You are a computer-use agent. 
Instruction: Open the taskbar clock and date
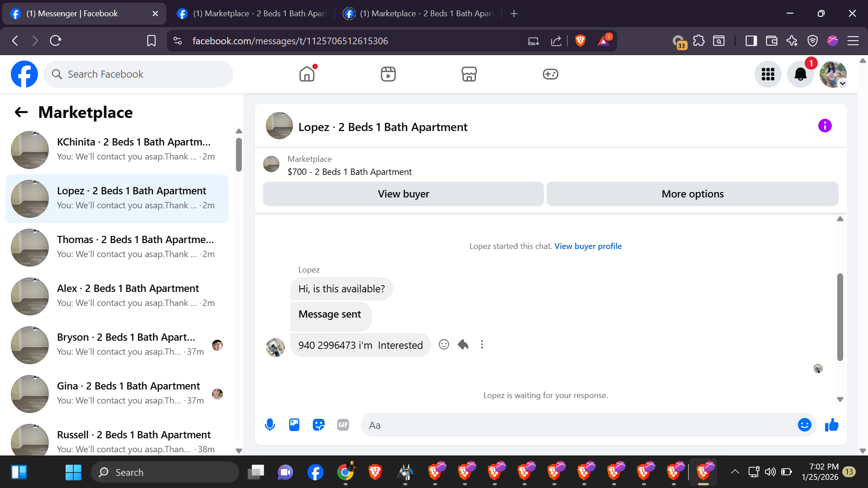coord(820,472)
